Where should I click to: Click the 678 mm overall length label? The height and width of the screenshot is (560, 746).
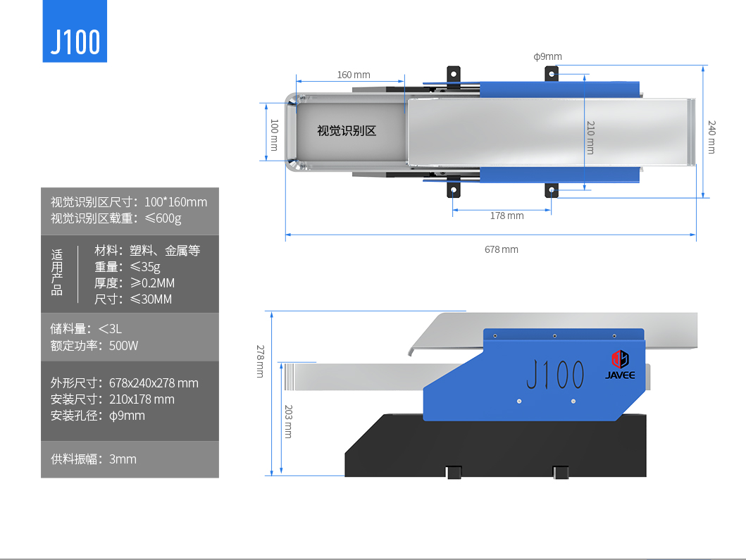(x=501, y=249)
